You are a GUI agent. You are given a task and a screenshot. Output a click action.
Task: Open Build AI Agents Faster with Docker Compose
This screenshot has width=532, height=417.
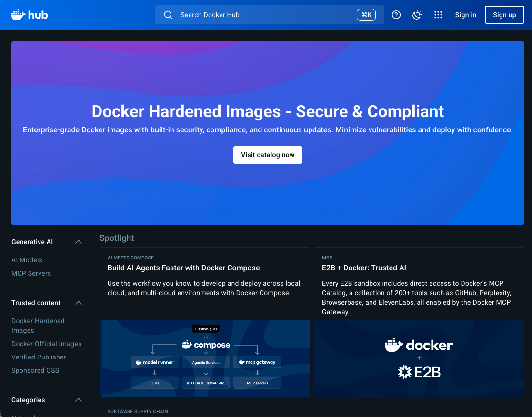[183, 268]
